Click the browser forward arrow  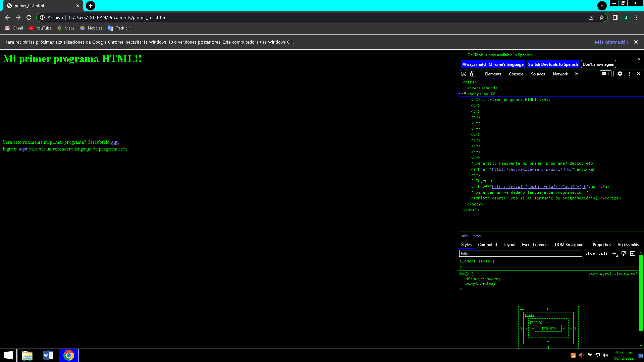(18, 17)
